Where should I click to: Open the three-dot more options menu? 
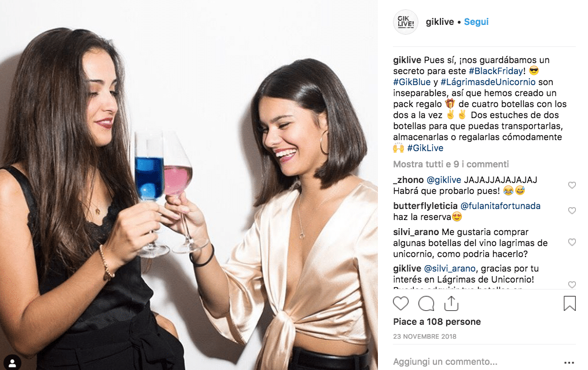tap(569, 362)
